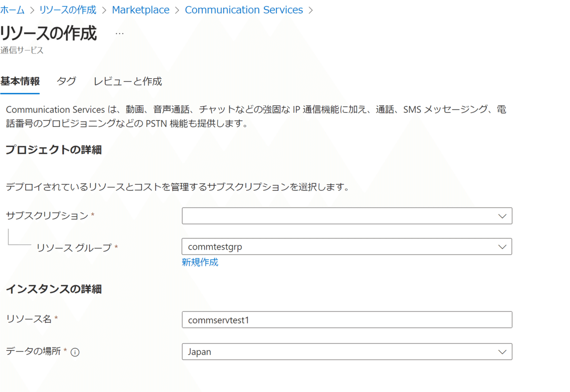Click the サブスクリプション field label
This screenshot has height=392, width=570.
[47, 215]
